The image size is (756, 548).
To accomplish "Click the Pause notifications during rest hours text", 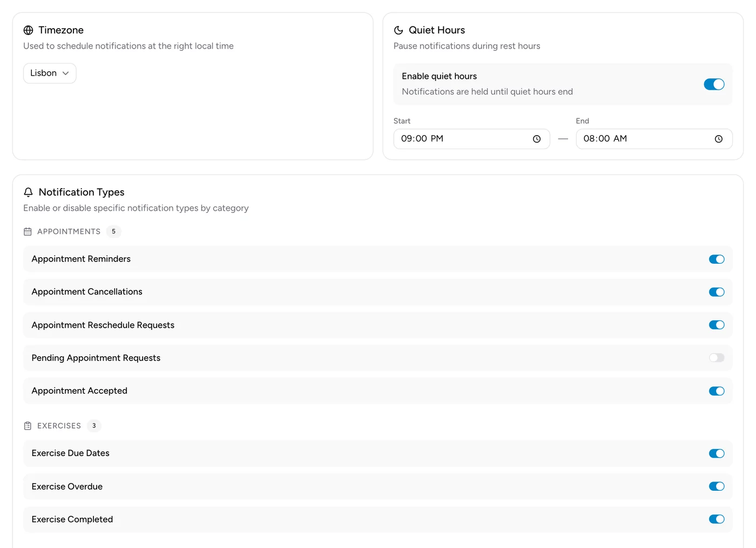I will pos(467,46).
